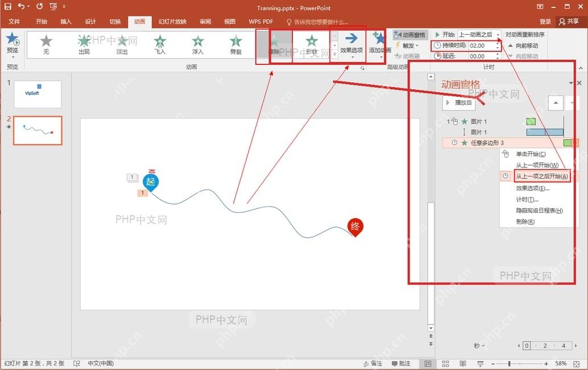This screenshot has width=588, height=370.
Task: Click the 预览 animation preview star icon
Action: (x=13, y=39)
